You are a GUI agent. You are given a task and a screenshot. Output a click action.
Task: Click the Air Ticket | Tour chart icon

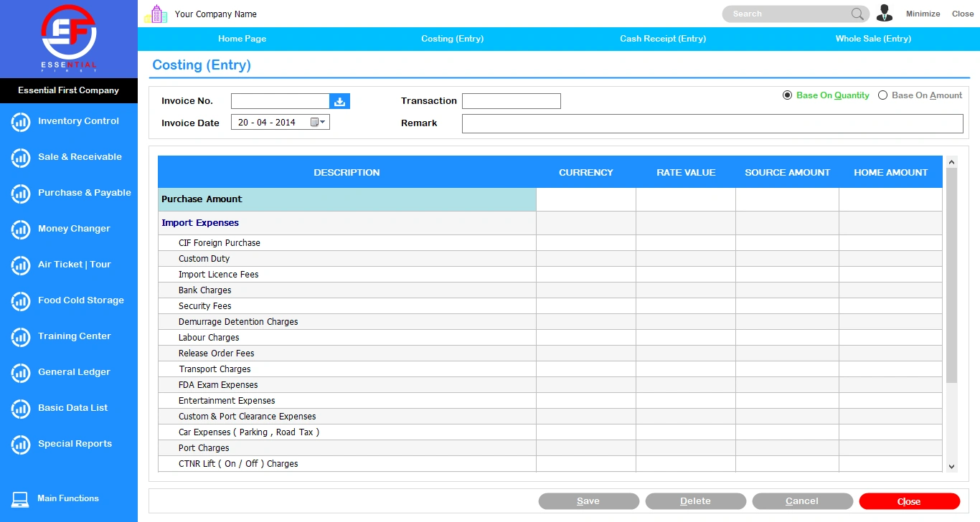click(21, 265)
